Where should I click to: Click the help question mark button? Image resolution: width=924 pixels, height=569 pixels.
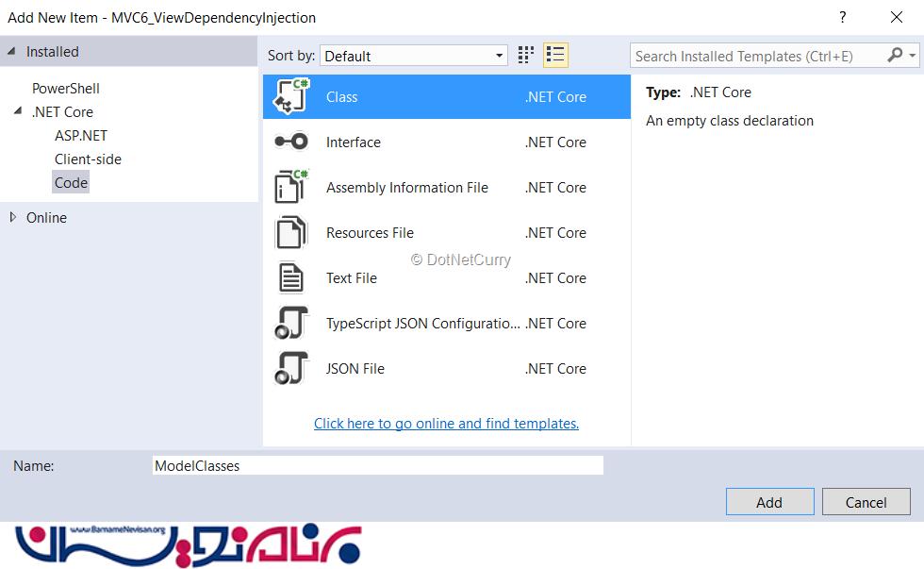coord(843,17)
